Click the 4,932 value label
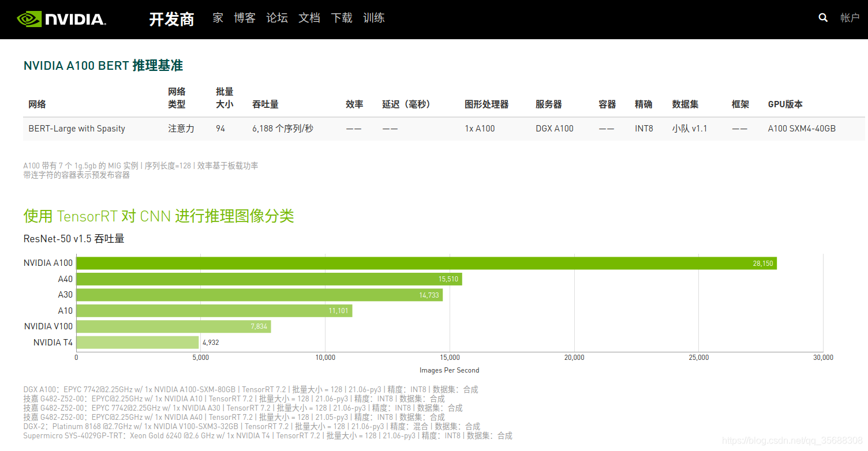 pos(211,343)
